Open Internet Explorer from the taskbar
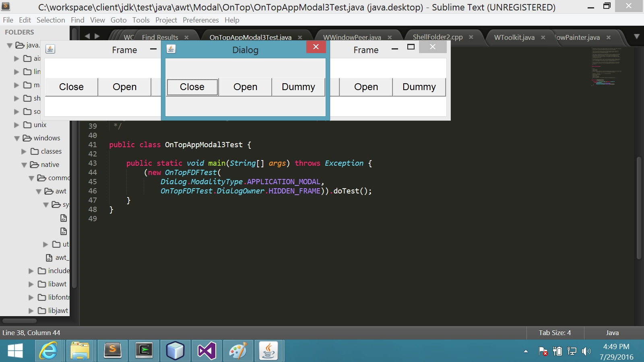Viewport: 644px width, 362px height. [x=48, y=351]
